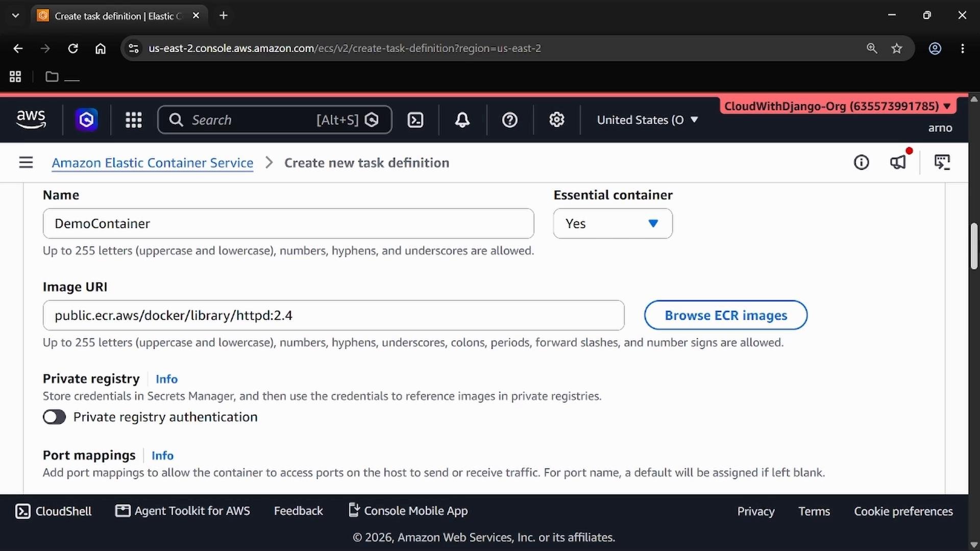This screenshot has width=980, height=551.
Task: Open the browser tab search chevron
Action: point(15,15)
